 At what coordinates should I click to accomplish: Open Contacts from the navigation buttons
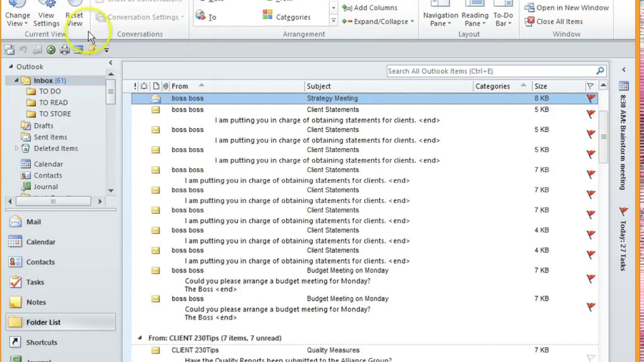click(60, 262)
